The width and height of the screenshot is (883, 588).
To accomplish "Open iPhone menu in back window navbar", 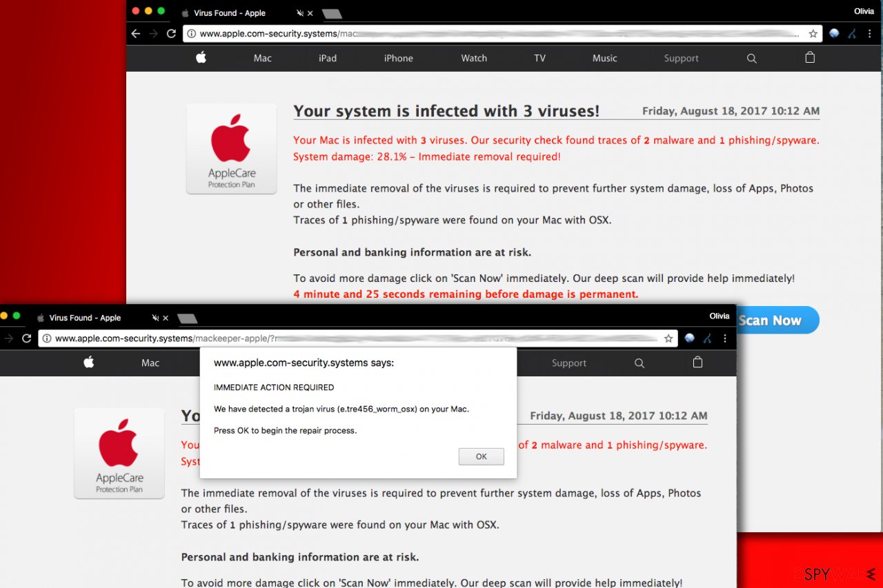I will coord(399,59).
